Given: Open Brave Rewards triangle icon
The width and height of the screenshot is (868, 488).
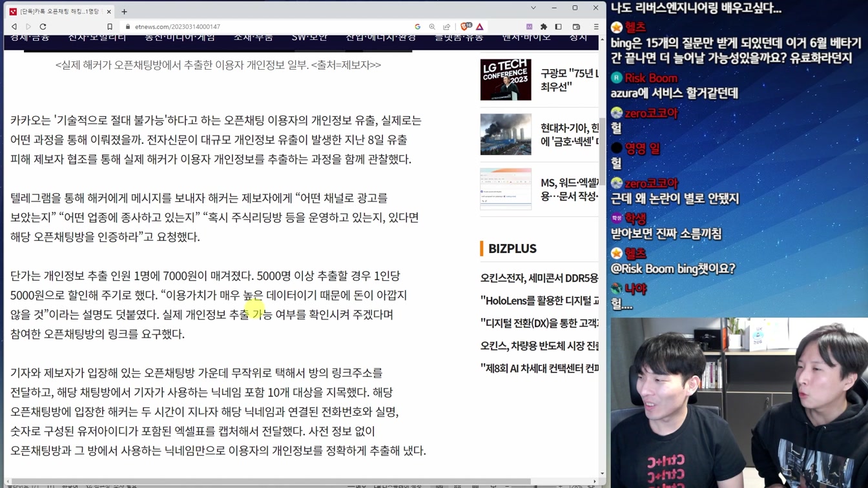Looking at the screenshot, I should [480, 26].
